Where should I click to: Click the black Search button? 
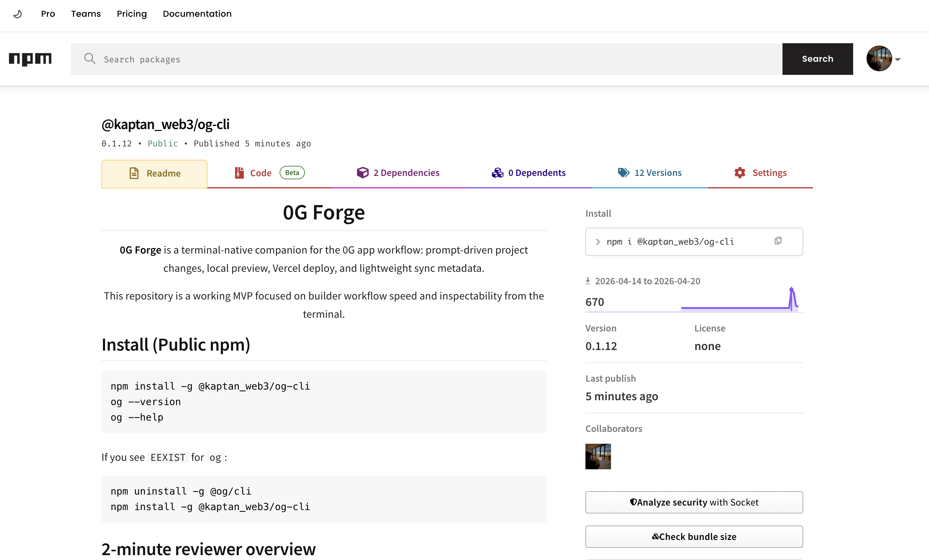[818, 59]
